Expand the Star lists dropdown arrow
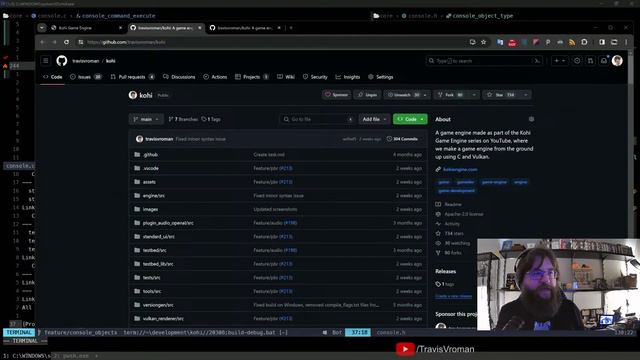Image resolution: width=640 pixels, height=360 pixels. (526, 95)
